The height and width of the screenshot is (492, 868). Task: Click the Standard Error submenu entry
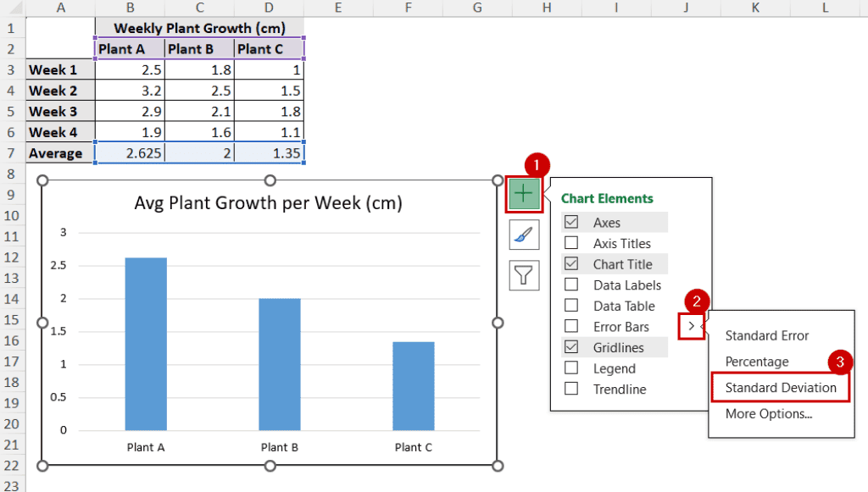point(765,335)
